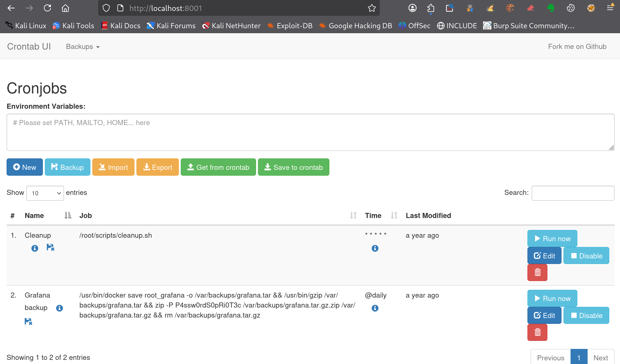This screenshot has height=364, width=620.
Task: Delete the Cleanup job with trash icon
Action: coord(537,272)
